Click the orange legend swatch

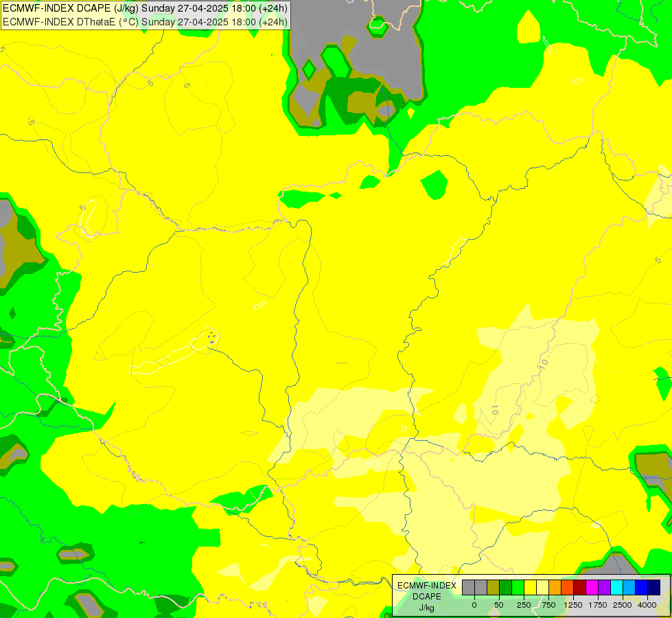555,588
